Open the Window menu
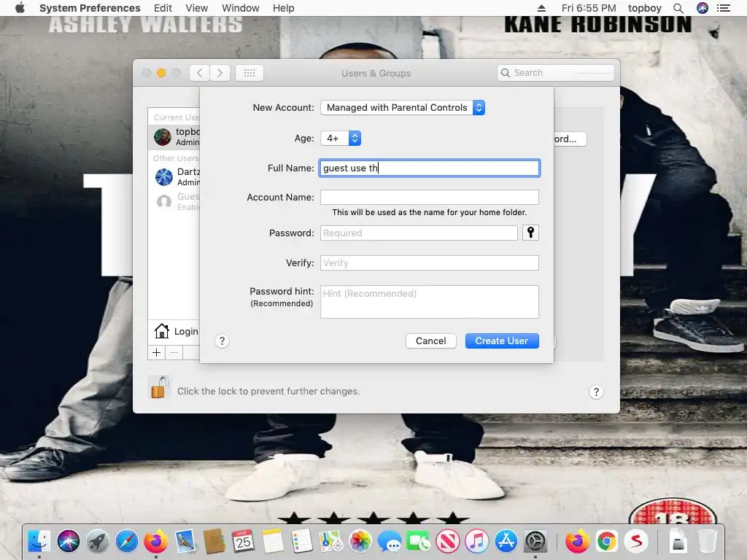The image size is (747, 560). [240, 8]
